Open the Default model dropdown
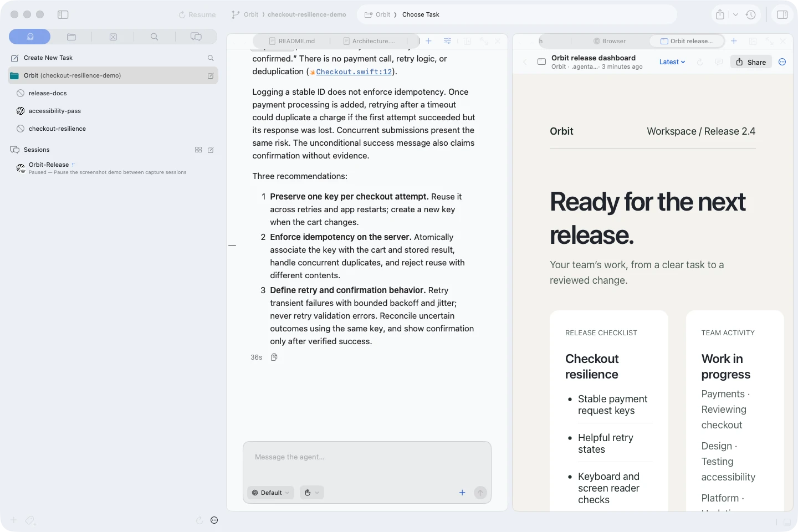Screen dimensions: 798x532 point(271,493)
